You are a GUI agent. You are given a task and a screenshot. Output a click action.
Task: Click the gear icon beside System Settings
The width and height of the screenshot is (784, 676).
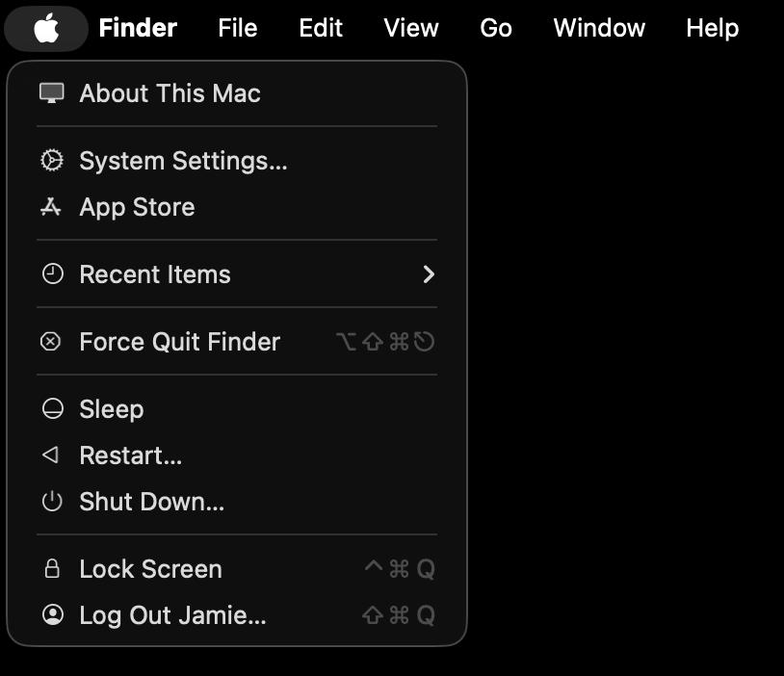pyautogui.click(x=52, y=161)
